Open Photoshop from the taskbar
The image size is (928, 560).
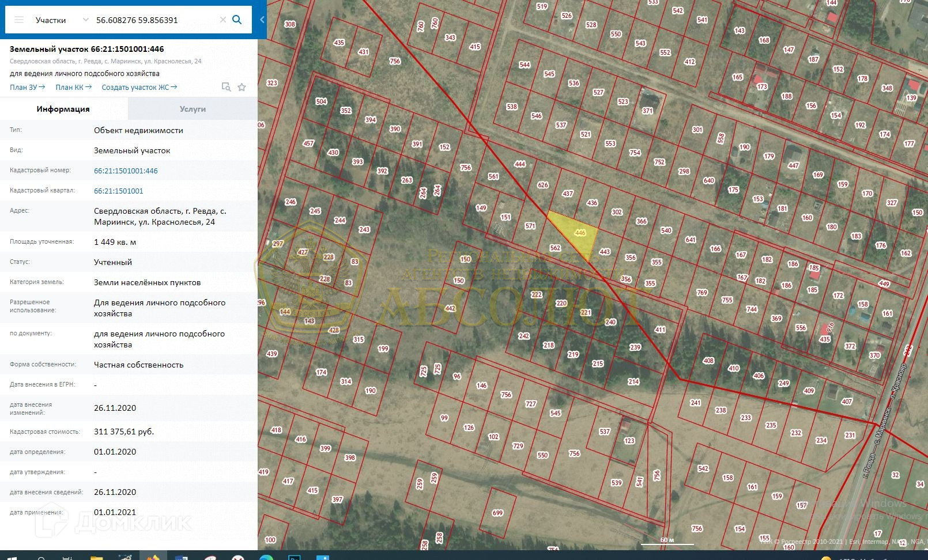(x=294, y=557)
